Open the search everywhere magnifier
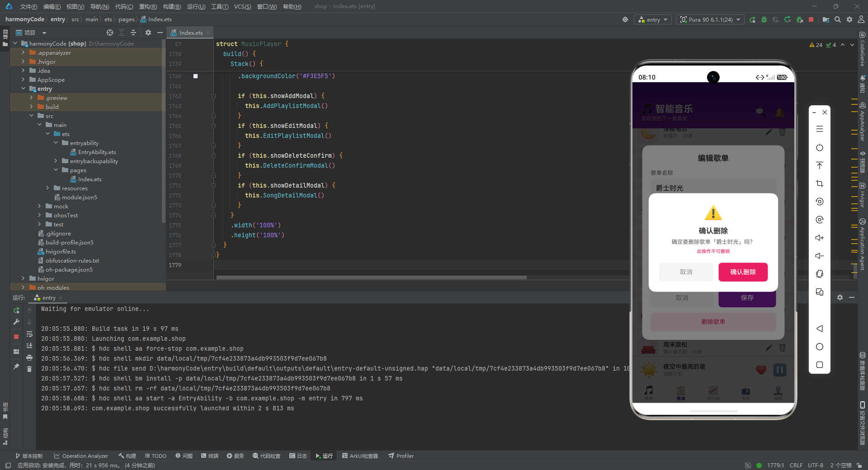Screen dimensions: 868x470 pos(838,20)
